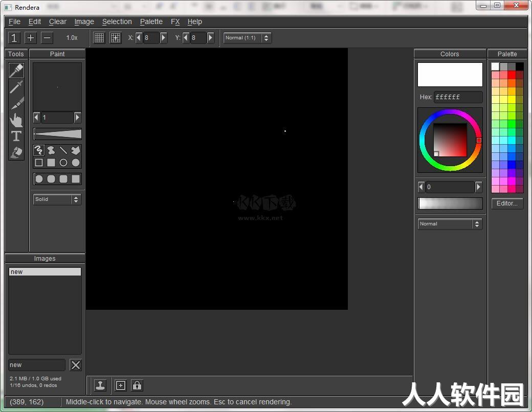This screenshot has height=412, width=532.
Task: Click the white current color preview swatch
Action: point(450,75)
